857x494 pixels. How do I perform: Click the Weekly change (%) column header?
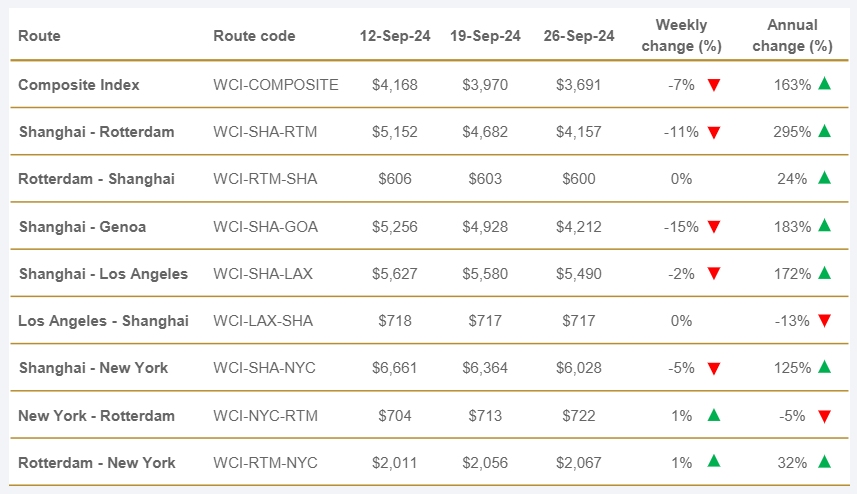click(x=682, y=35)
